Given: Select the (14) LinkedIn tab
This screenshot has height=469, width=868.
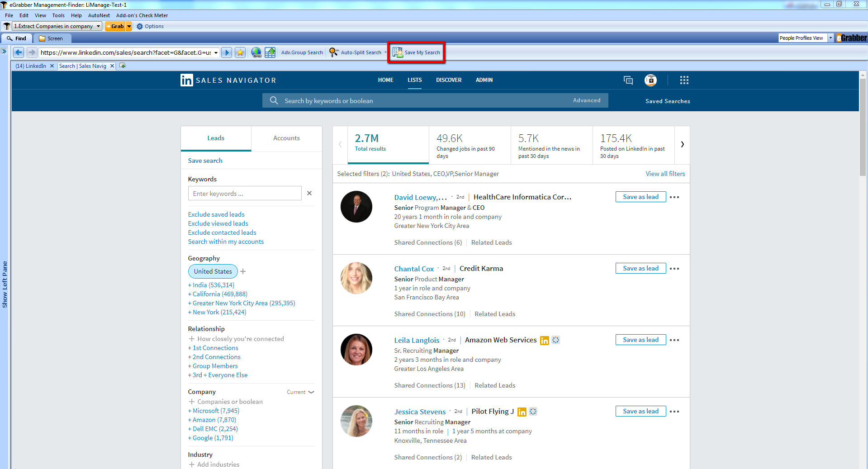Looking at the screenshot, I should [31, 66].
